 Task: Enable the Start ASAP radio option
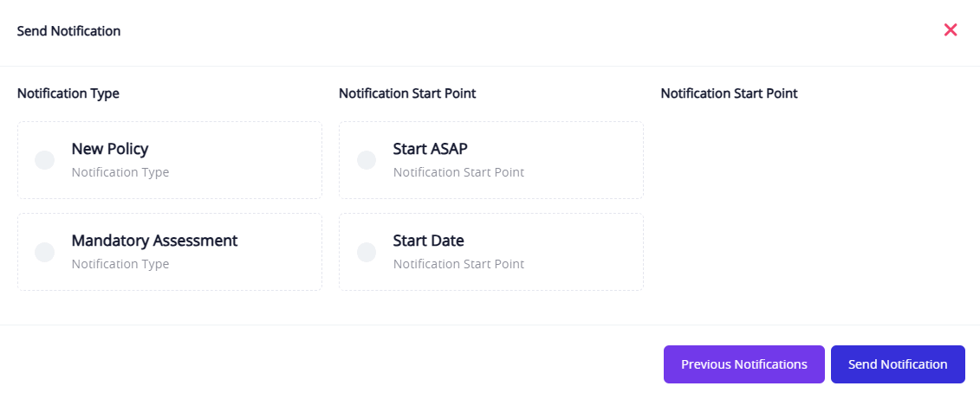(367, 160)
